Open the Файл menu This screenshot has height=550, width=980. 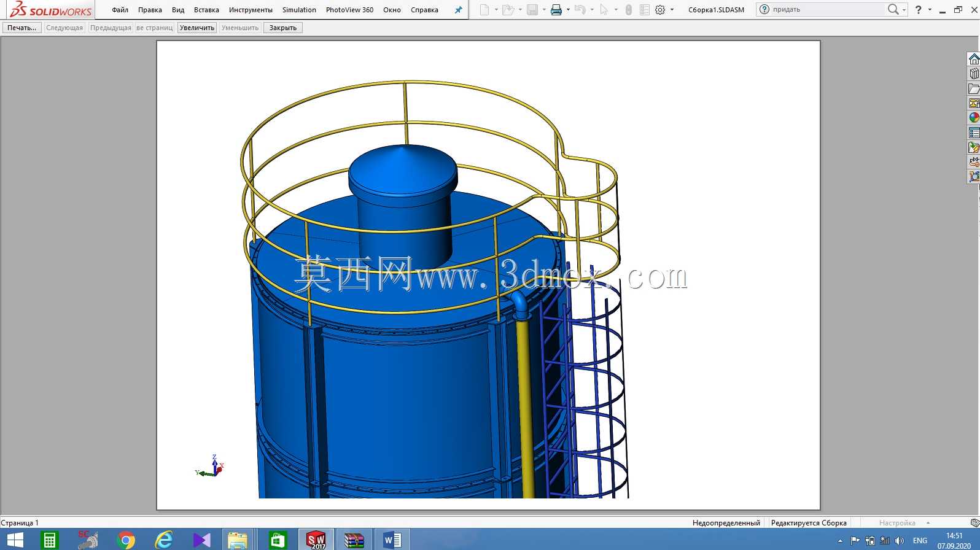120,10
